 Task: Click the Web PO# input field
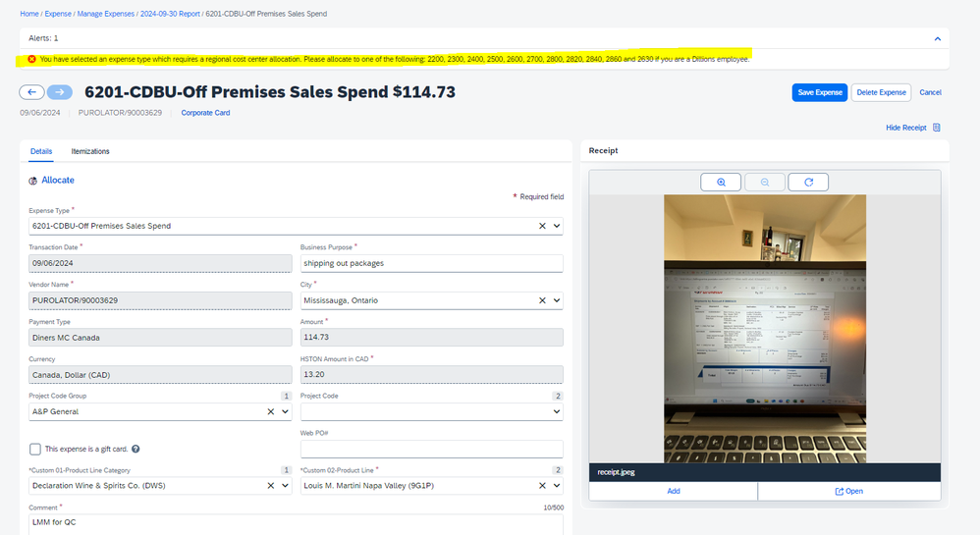431,449
